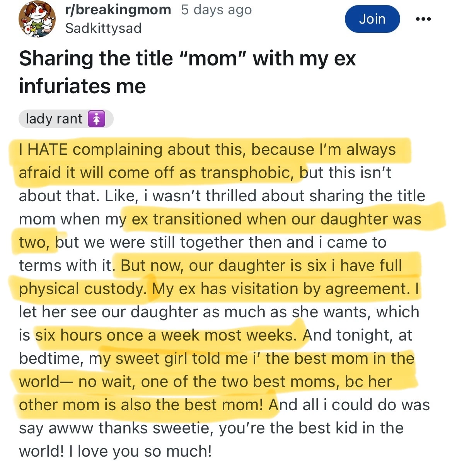The height and width of the screenshot is (476, 452).
Task: Click the final line "world! I love you so much!"
Action: pos(115,451)
